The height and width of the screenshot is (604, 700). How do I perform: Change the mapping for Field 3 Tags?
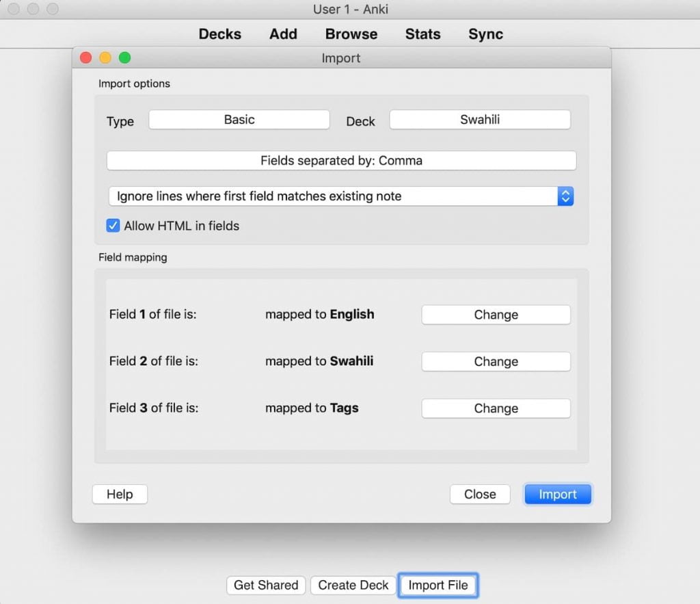[496, 408]
